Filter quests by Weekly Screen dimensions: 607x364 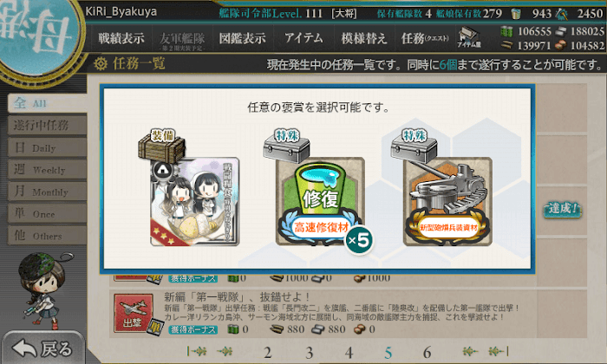(47, 169)
